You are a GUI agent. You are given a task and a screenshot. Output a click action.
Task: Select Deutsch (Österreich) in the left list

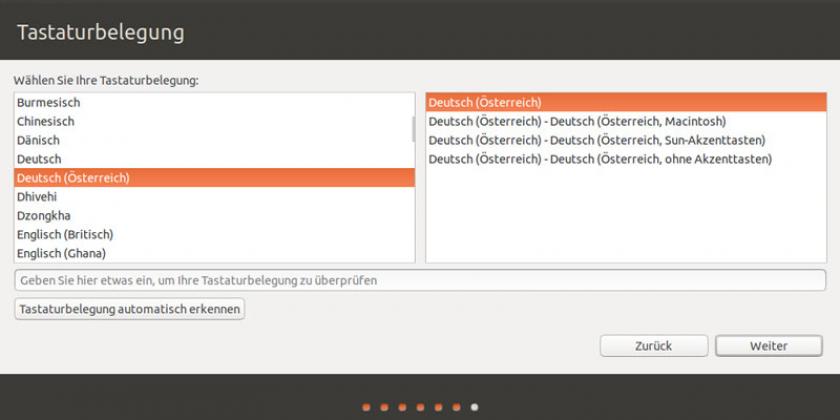[73, 178]
